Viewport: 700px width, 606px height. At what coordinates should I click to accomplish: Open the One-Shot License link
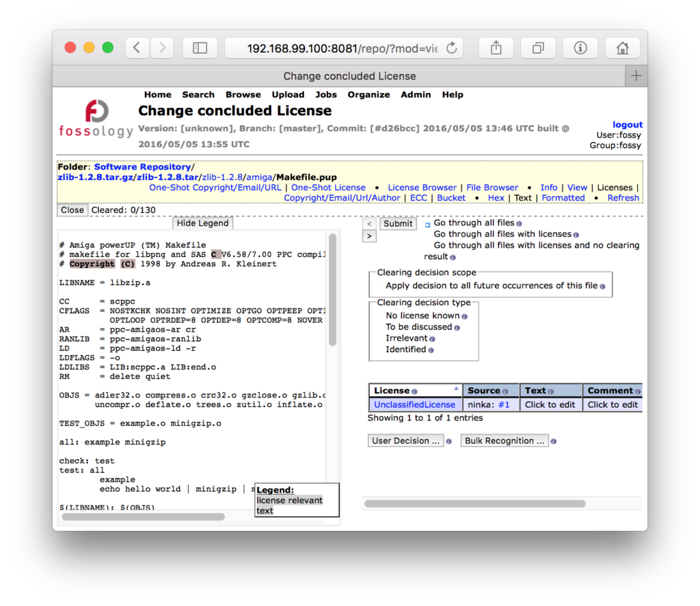[x=328, y=187]
